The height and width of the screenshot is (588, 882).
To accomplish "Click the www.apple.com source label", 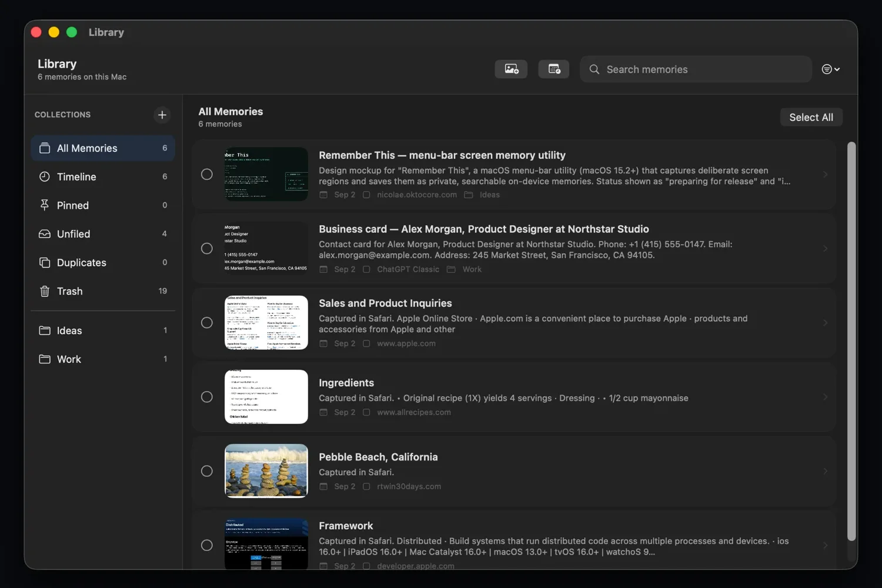I will click(x=406, y=343).
